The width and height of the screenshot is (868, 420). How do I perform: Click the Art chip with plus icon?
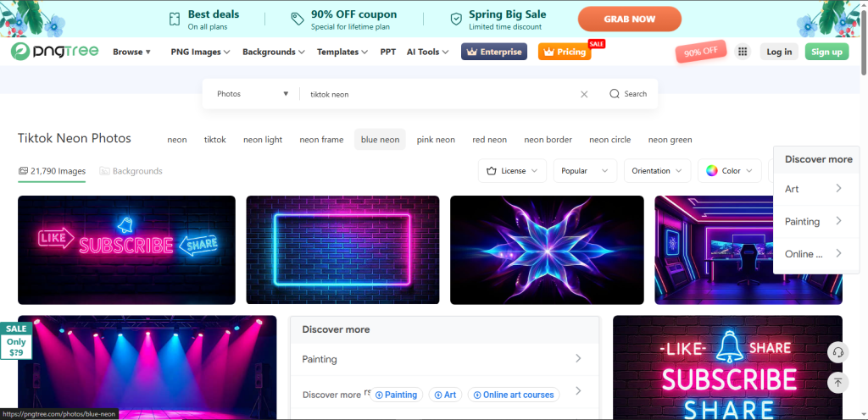click(x=445, y=395)
